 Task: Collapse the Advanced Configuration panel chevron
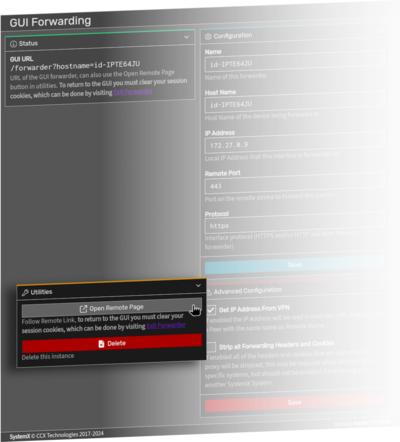pos(381,284)
